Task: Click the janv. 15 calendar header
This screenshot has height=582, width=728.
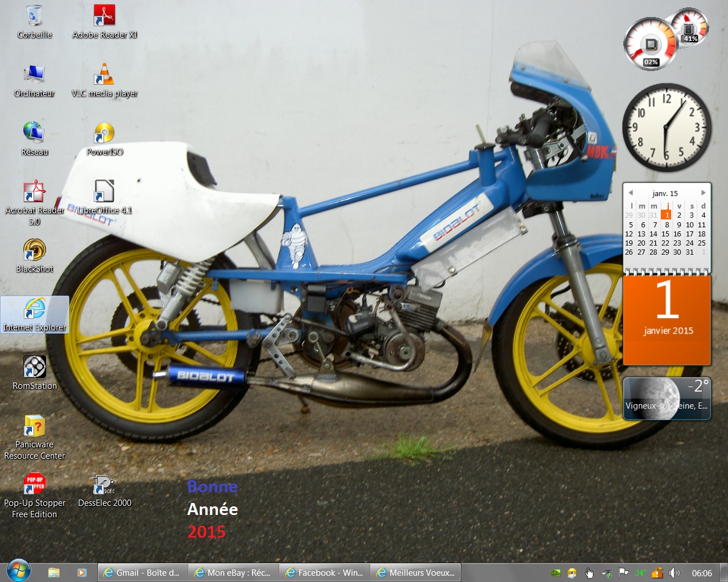Action: click(x=665, y=193)
